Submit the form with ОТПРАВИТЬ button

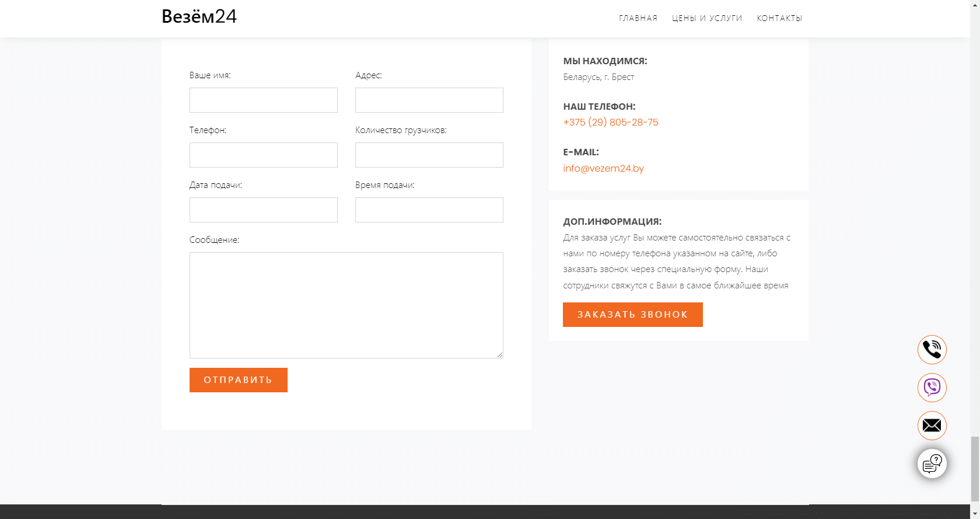click(x=239, y=380)
